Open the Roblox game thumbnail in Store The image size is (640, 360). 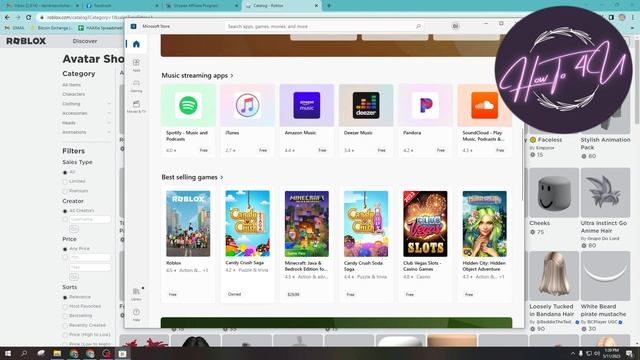[188, 223]
